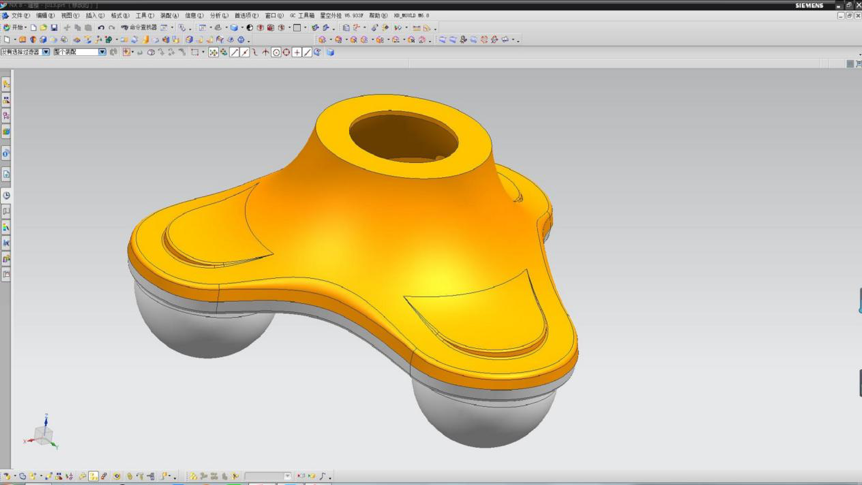
Task: Open the 文件 (File) menu
Action: [x=18, y=16]
